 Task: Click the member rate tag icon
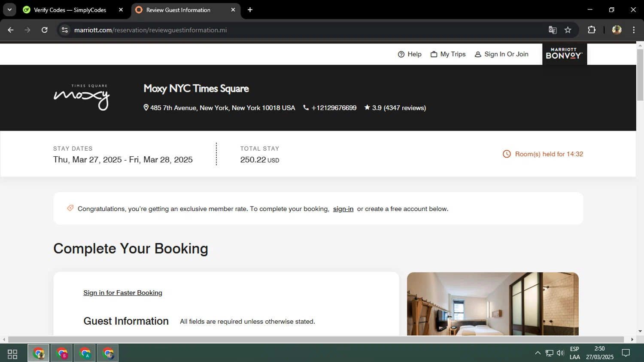coord(70,208)
